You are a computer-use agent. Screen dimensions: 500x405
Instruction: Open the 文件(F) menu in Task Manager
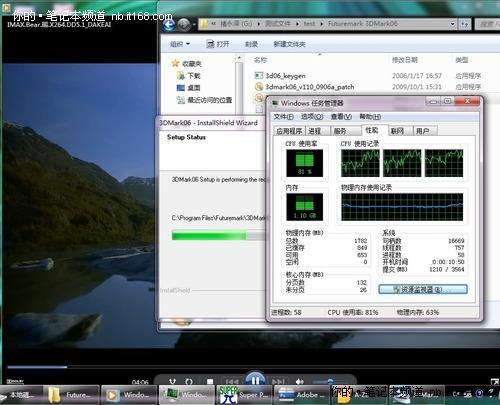tap(283, 117)
